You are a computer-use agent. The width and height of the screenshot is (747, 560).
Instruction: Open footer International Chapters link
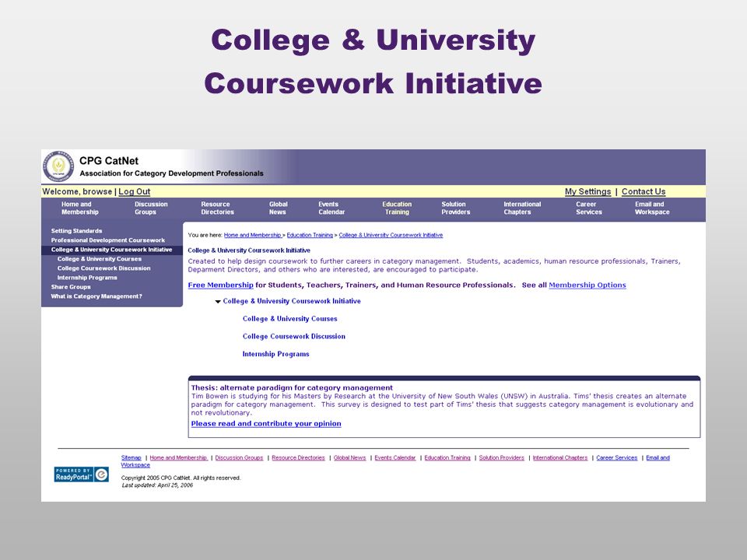(x=560, y=458)
